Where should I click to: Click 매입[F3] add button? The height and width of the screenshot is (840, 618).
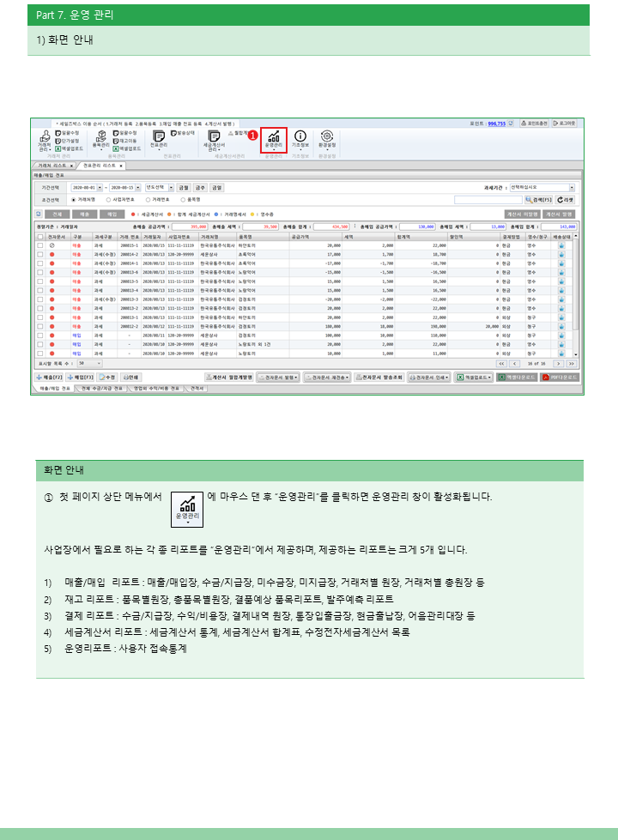(x=81, y=378)
